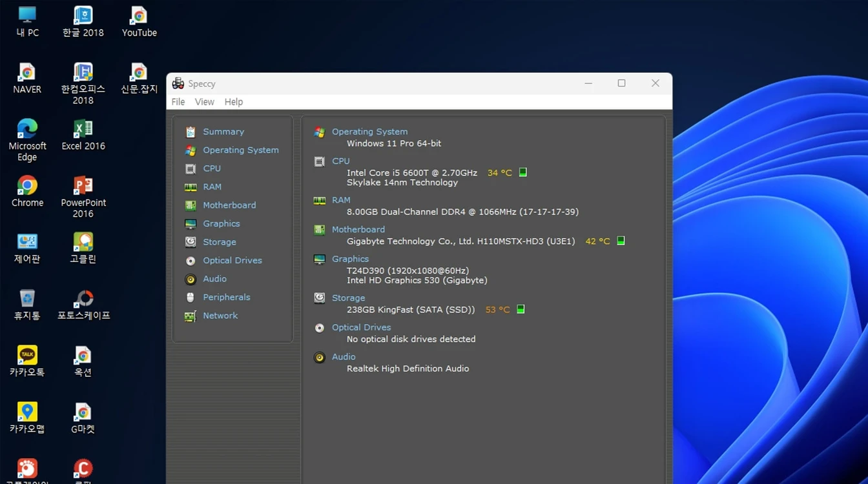Image resolution: width=868 pixels, height=484 pixels.
Task: Select the Excel 2016 desktop icon
Action: pyautogui.click(x=83, y=135)
